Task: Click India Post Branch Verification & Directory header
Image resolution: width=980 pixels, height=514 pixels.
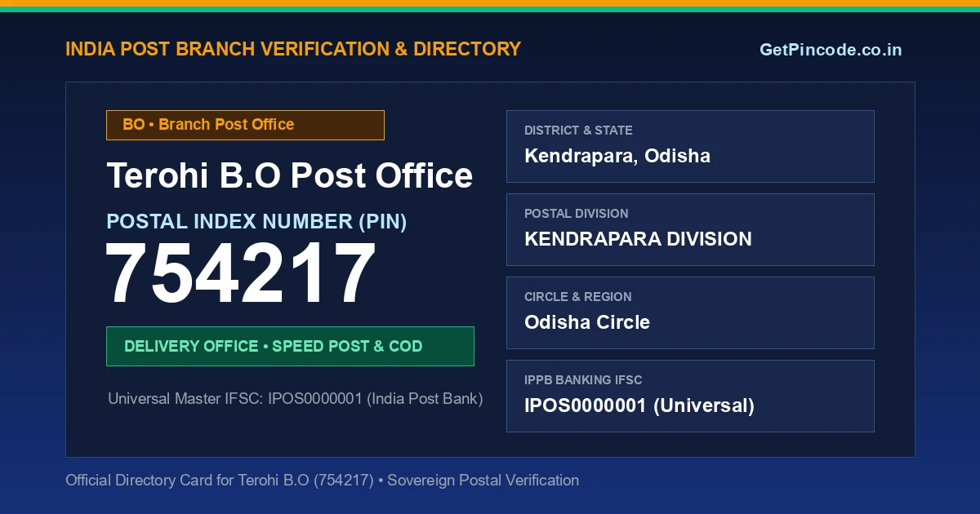Action: pyautogui.click(x=293, y=49)
